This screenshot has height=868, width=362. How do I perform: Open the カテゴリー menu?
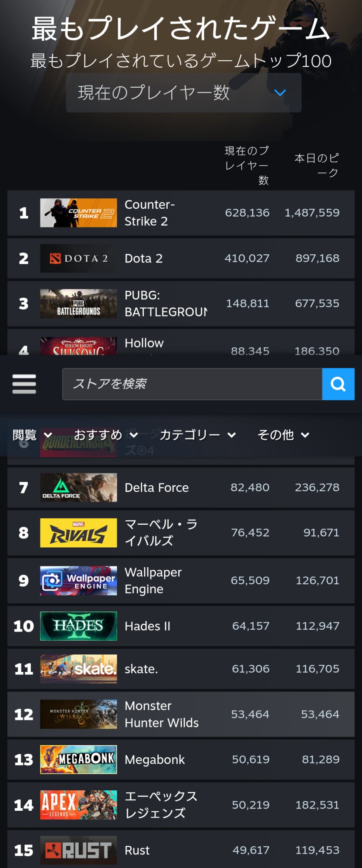click(x=198, y=434)
